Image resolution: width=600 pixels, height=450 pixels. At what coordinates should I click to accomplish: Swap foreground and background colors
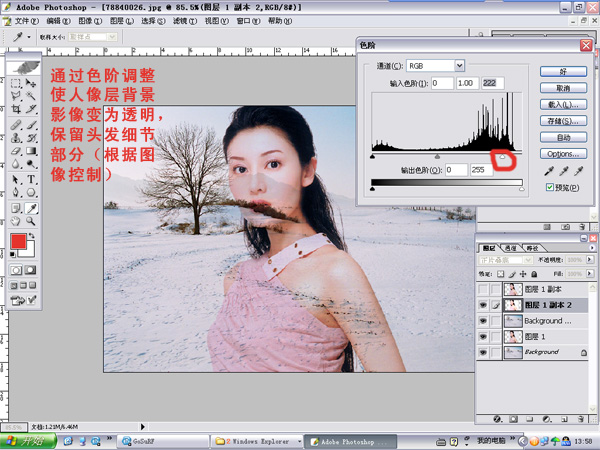(x=32, y=236)
